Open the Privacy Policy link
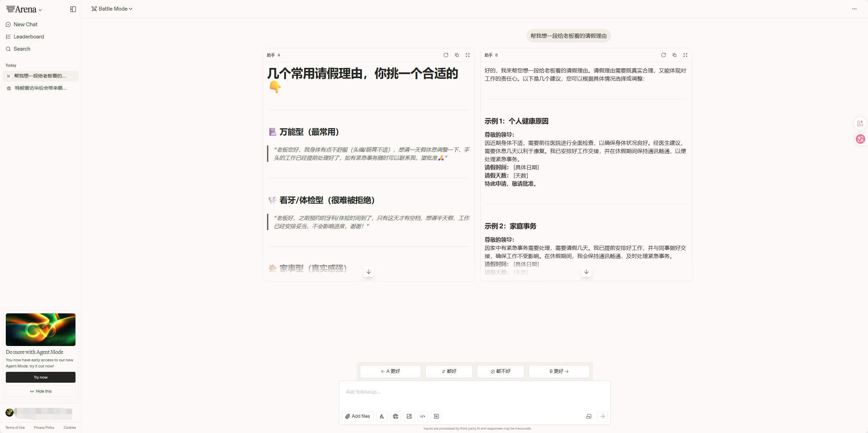 click(x=44, y=428)
